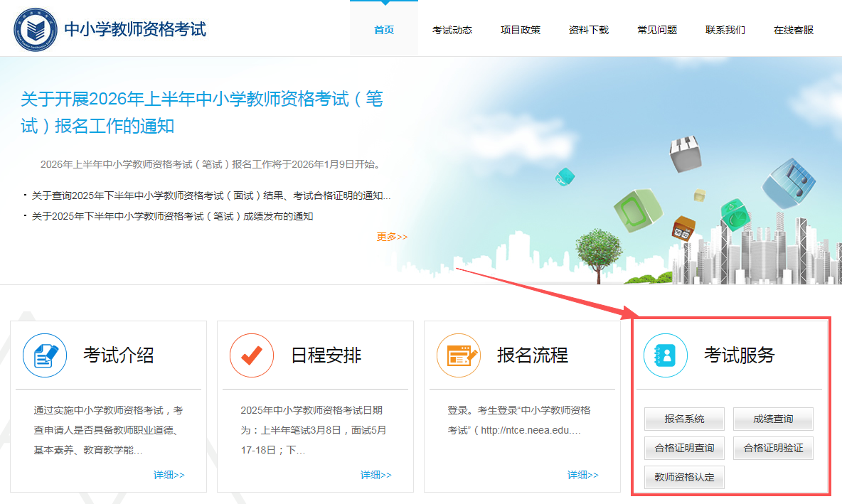Click the orange 更多>> link
842x504 pixels.
click(392, 237)
